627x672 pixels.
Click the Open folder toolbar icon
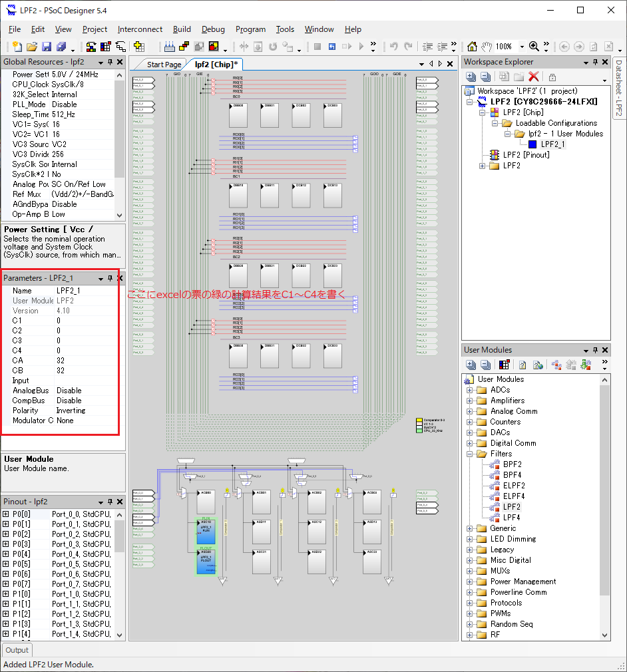[32, 47]
